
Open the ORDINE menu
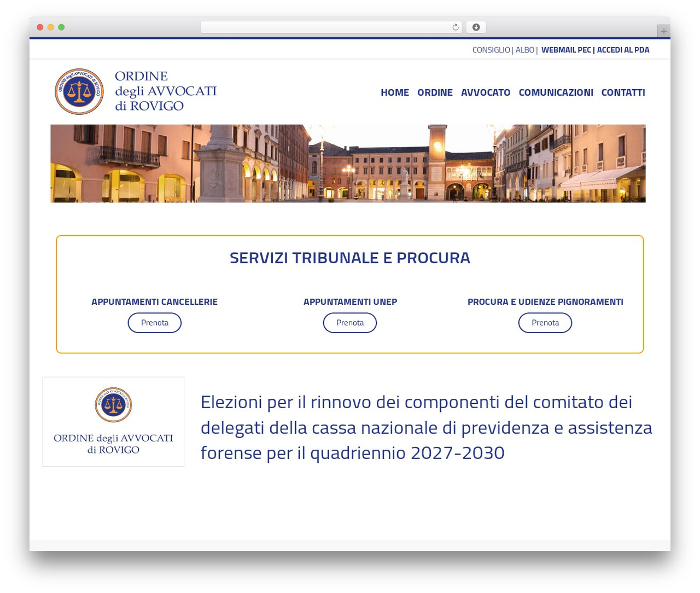coord(435,92)
